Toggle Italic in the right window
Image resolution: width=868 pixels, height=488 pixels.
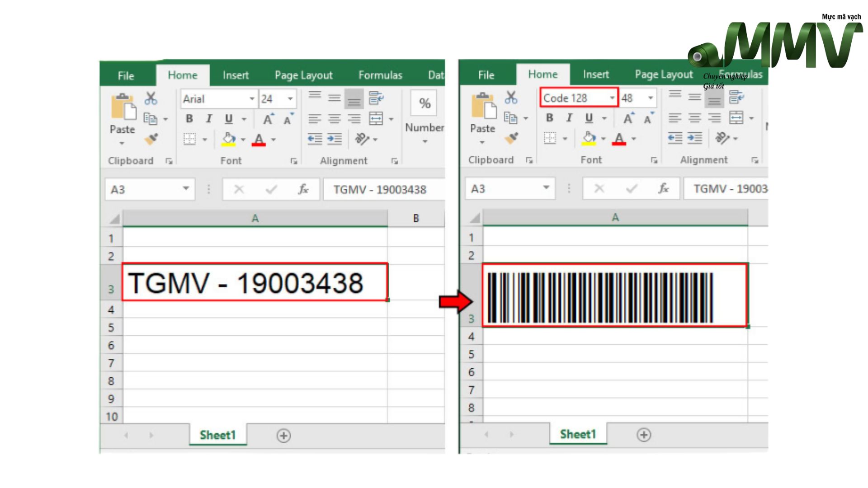[569, 118]
